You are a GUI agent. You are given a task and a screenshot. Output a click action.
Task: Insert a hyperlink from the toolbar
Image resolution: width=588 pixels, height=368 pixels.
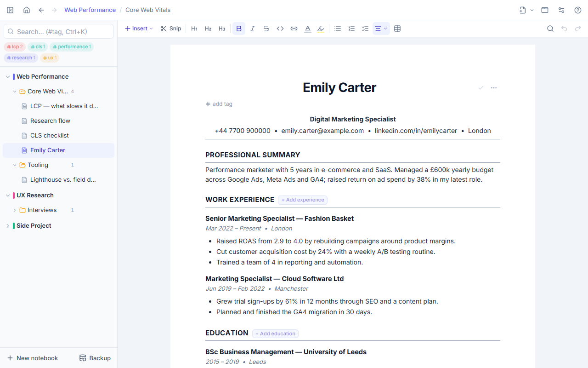tap(294, 29)
